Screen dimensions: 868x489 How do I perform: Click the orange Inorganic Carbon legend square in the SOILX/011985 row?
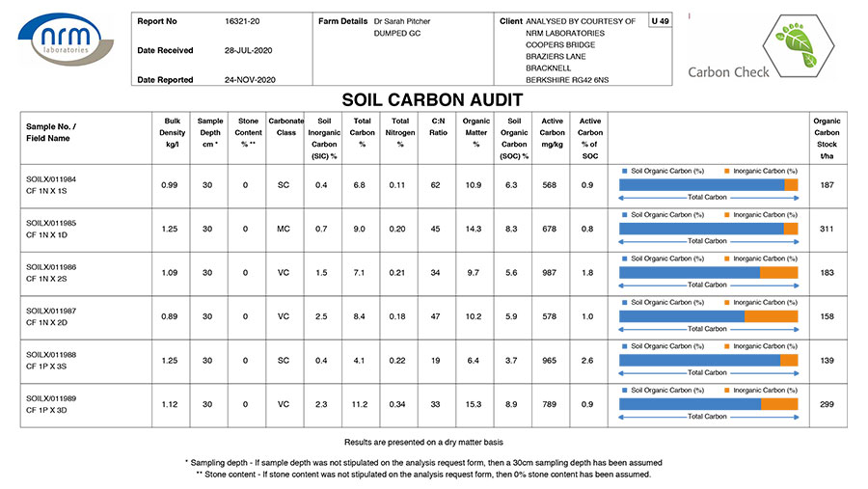click(726, 214)
